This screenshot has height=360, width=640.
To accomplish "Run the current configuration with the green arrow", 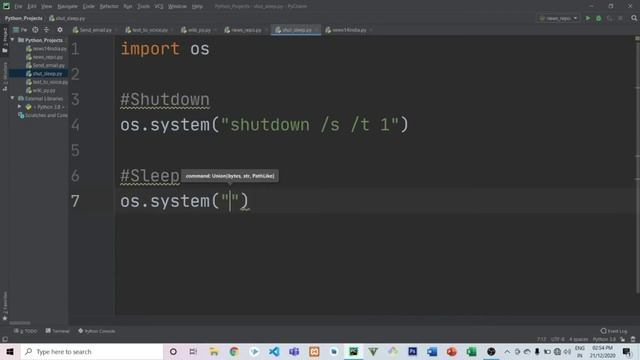I will coord(588,18).
